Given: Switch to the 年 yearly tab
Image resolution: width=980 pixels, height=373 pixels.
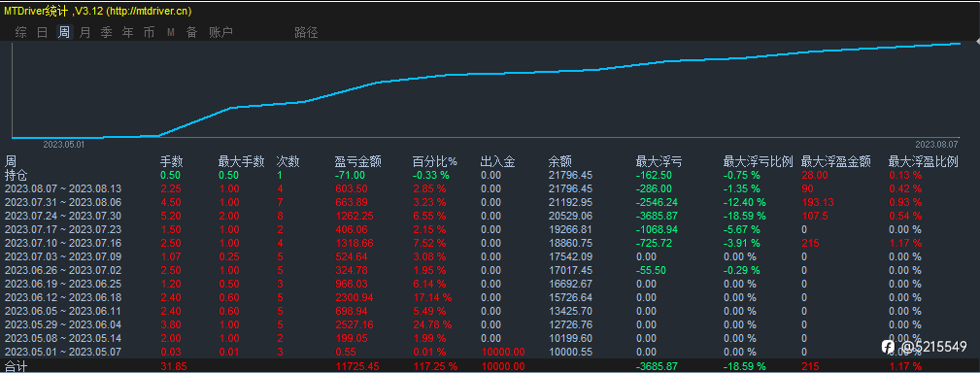Looking at the screenshot, I should point(127,32).
